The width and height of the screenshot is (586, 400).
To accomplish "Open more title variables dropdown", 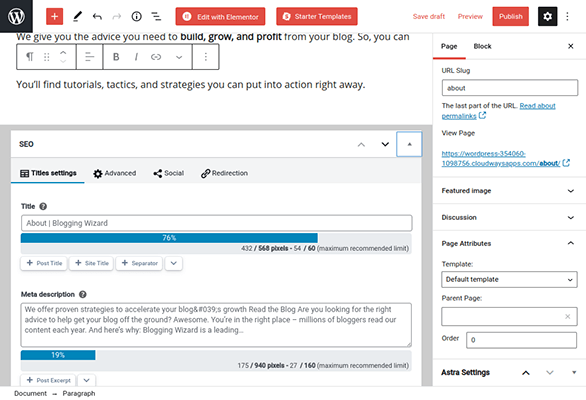I will 173,263.
